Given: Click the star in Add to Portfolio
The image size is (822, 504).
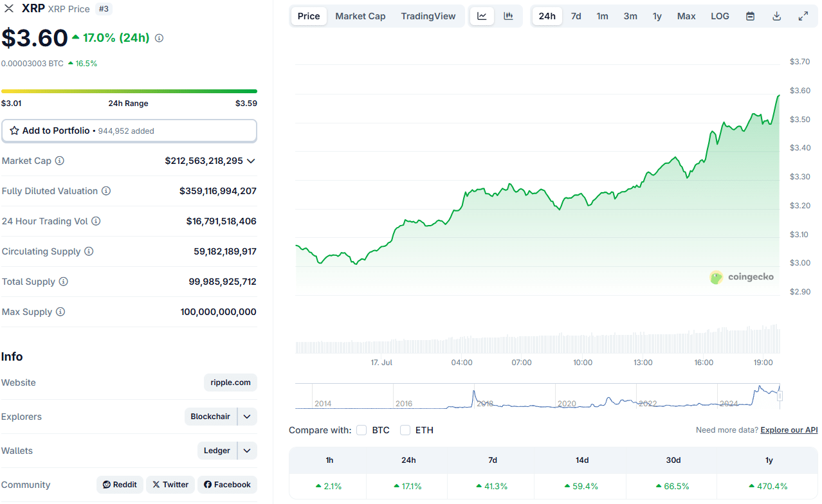Looking at the screenshot, I should tap(14, 130).
